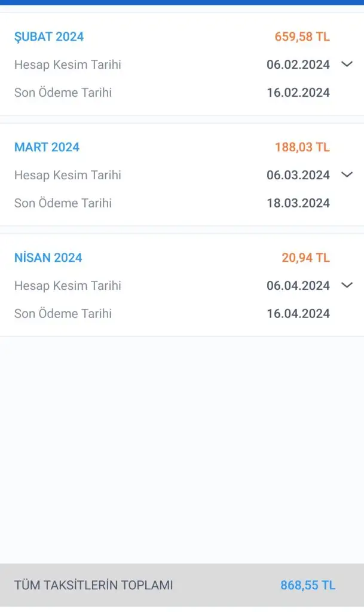
Task: Select the 659,58 TL amount
Action: [302, 37]
